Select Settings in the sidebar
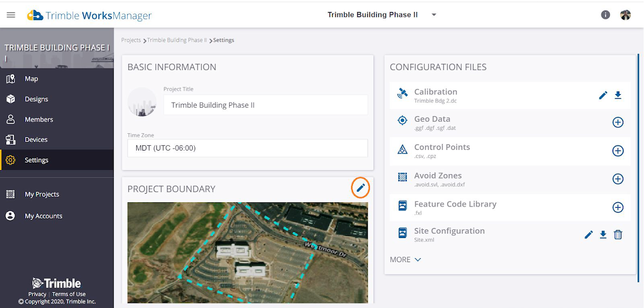Screen dimensions: 644x308 pyautogui.click(x=57, y=160)
